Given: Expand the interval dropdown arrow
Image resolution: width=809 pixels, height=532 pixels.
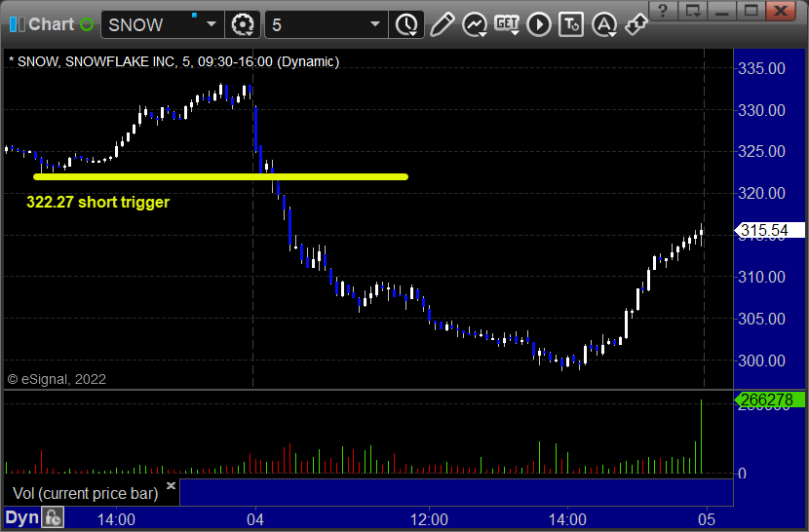Looking at the screenshot, I should click(375, 24).
